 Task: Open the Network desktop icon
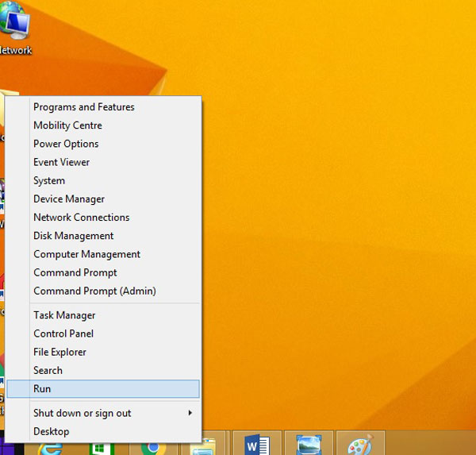click(14, 28)
